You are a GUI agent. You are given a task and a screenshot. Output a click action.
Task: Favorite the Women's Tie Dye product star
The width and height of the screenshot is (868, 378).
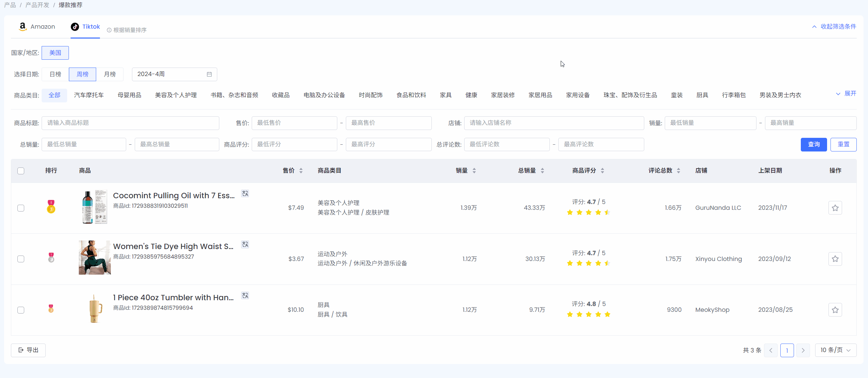(x=835, y=259)
